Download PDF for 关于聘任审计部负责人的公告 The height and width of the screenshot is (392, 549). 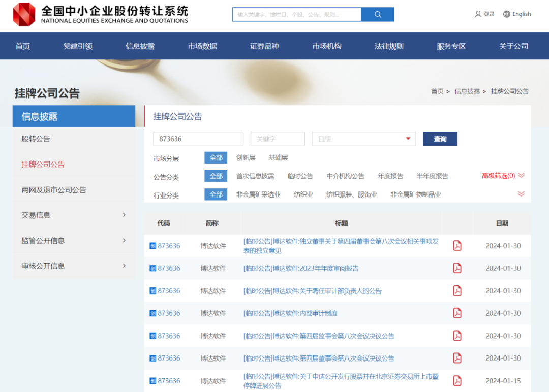457,290
